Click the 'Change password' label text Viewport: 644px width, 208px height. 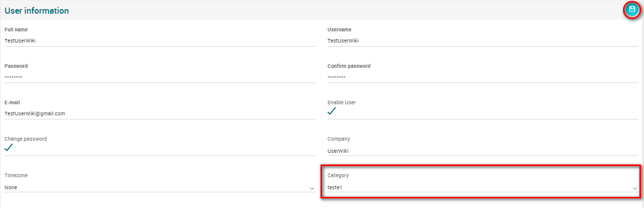(x=26, y=139)
